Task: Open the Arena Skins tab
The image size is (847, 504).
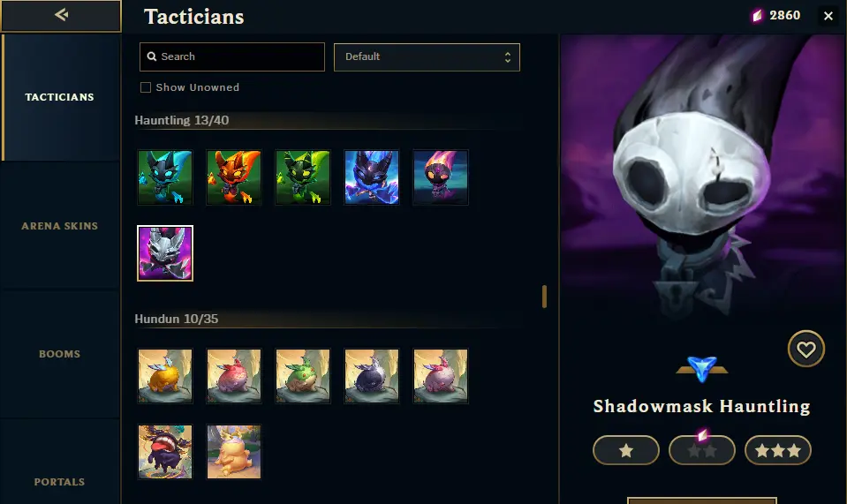Action: [x=59, y=226]
